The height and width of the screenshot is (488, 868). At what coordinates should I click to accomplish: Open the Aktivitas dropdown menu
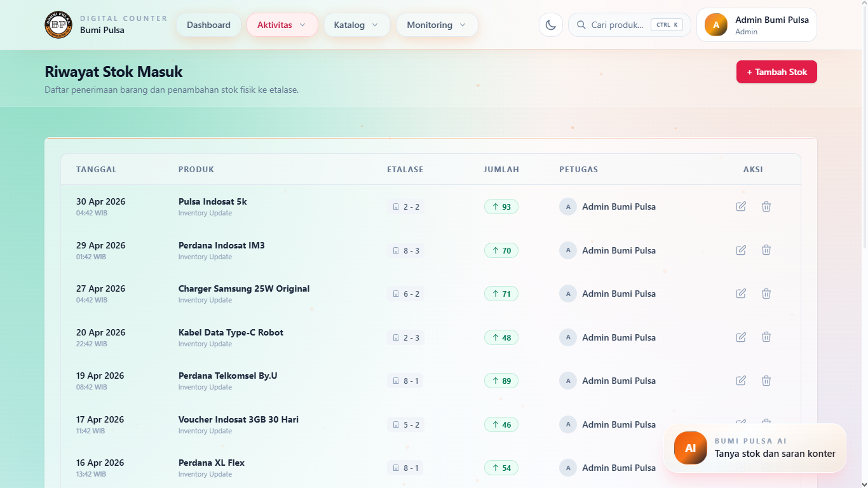click(x=282, y=25)
